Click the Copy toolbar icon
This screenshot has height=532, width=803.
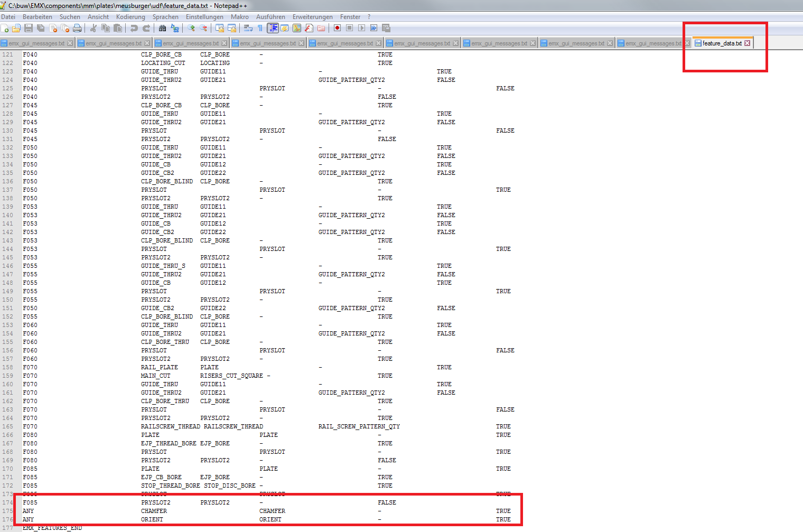point(105,28)
